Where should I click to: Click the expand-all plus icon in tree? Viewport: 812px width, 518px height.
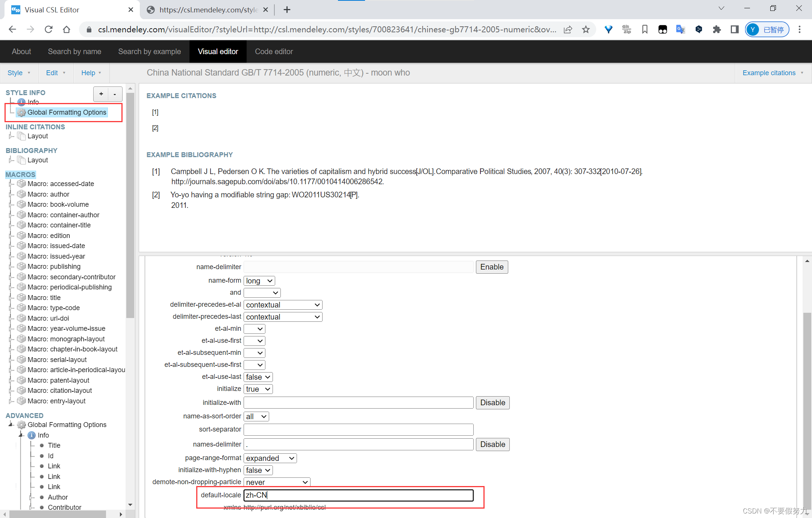[101, 94]
